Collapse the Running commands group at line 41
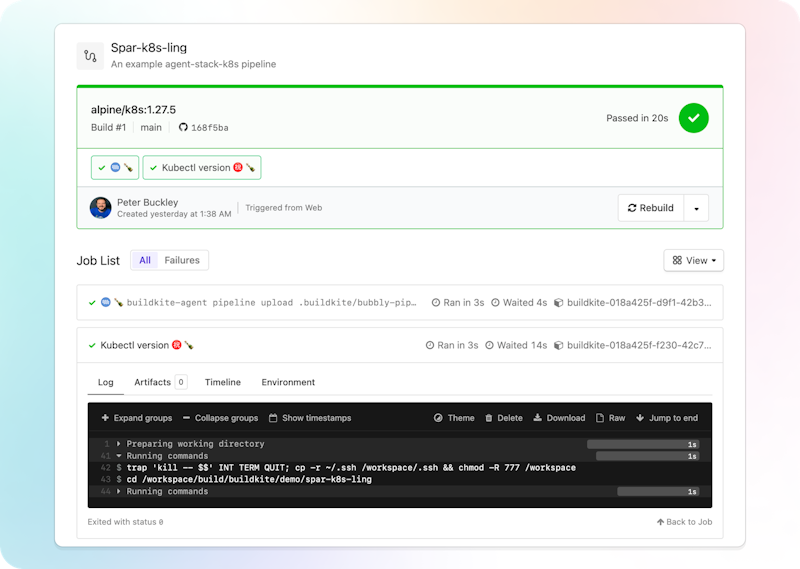This screenshot has width=800, height=569. point(118,456)
